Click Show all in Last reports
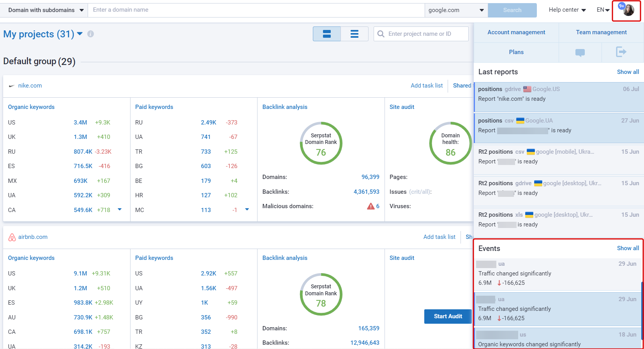Image resolution: width=644 pixels, height=349 pixels. pyautogui.click(x=628, y=72)
